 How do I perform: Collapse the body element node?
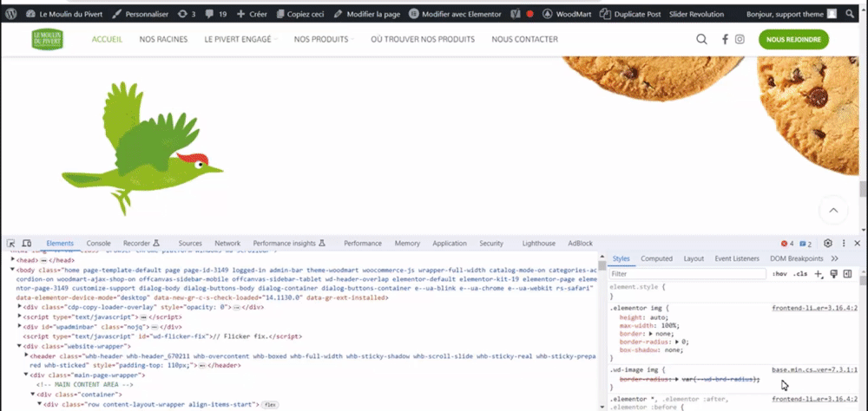(13, 270)
